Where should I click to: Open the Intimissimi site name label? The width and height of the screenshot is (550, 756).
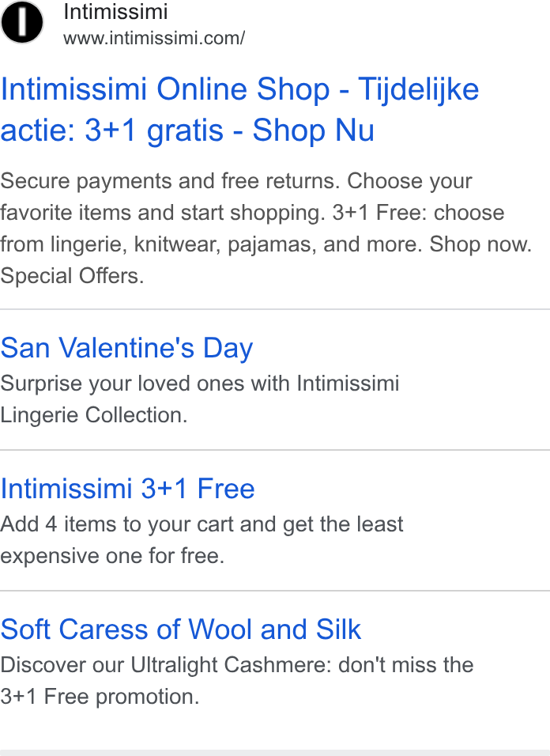tap(115, 12)
